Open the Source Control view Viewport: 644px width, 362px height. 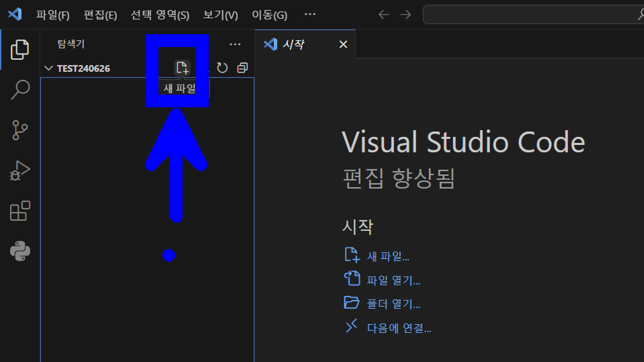20,130
